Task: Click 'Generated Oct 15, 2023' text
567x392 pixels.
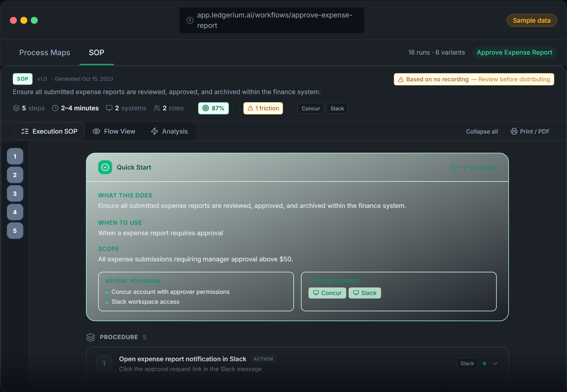Action: 84,79
